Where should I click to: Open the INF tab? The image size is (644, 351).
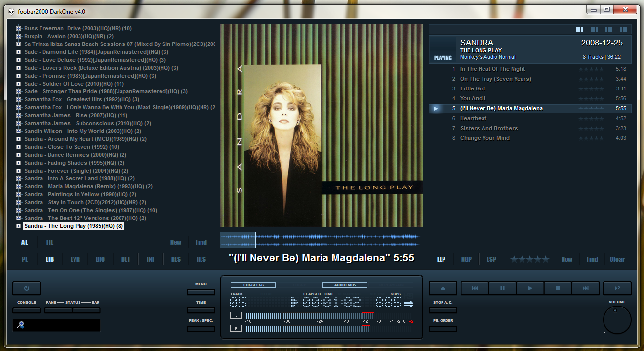[x=151, y=259]
